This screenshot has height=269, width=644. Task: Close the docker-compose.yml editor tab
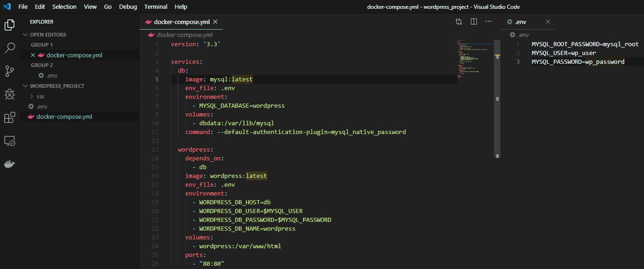(215, 22)
